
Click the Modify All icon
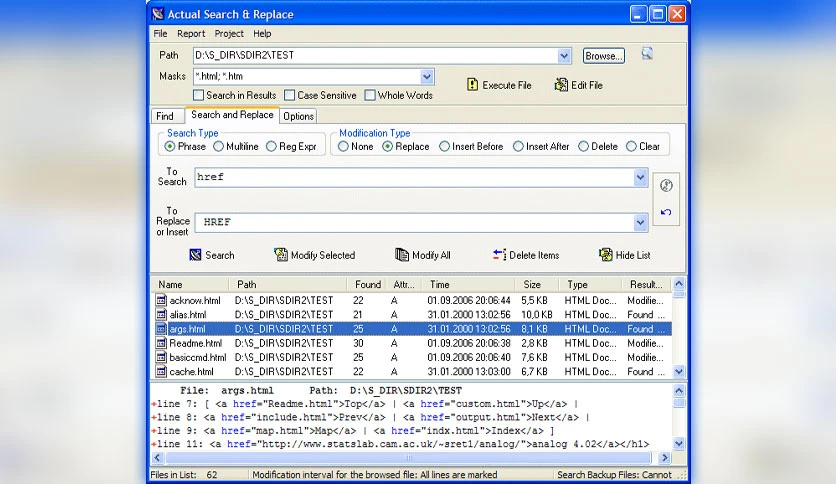click(402, 255)
